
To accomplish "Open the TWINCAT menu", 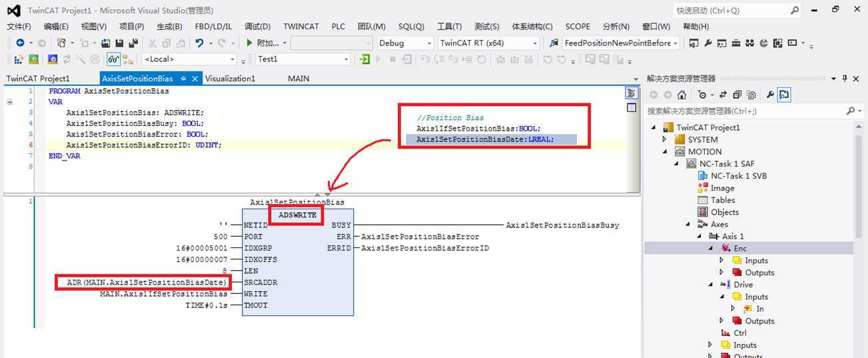I will tap(301, 27).
